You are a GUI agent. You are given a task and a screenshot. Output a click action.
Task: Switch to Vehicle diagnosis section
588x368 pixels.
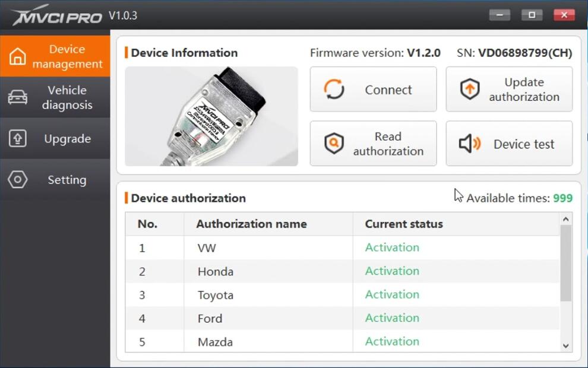55,97
